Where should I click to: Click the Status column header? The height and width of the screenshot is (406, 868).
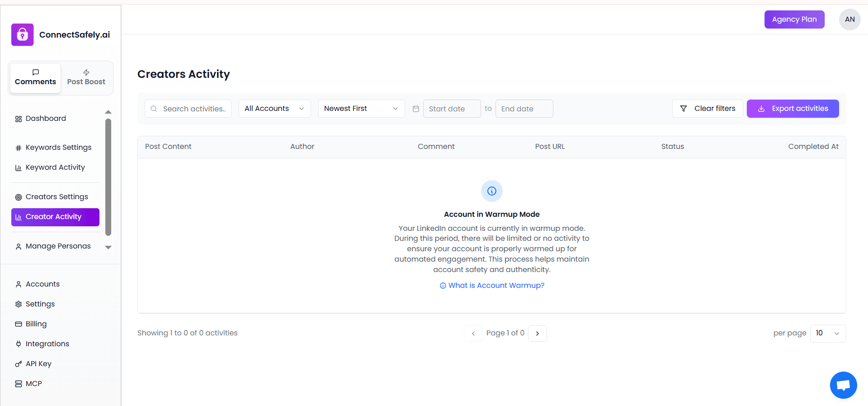673,147
